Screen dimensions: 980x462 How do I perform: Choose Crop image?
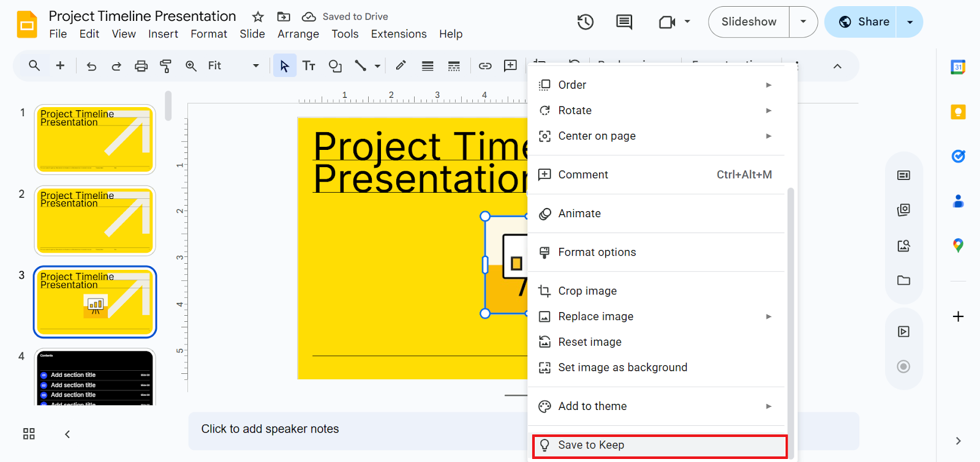[656, 291]
